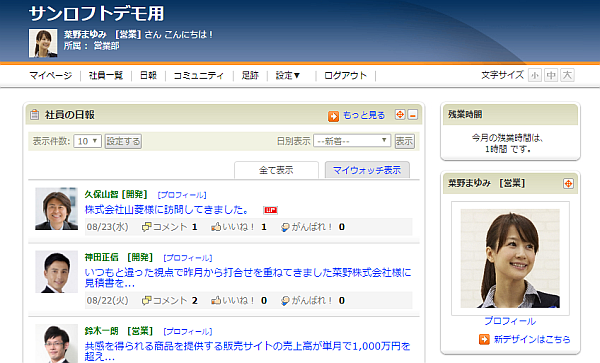
Task: Click the 残業時間 panel title
Action: 465,114
